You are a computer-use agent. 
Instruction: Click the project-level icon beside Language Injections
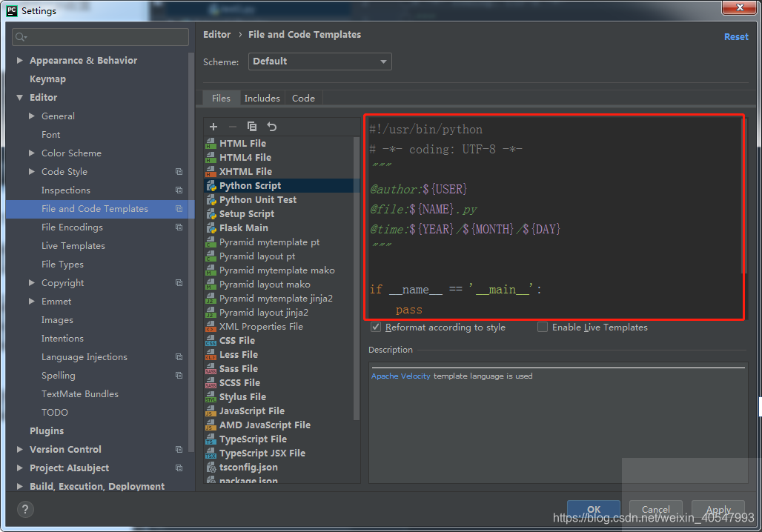point(179,356)
